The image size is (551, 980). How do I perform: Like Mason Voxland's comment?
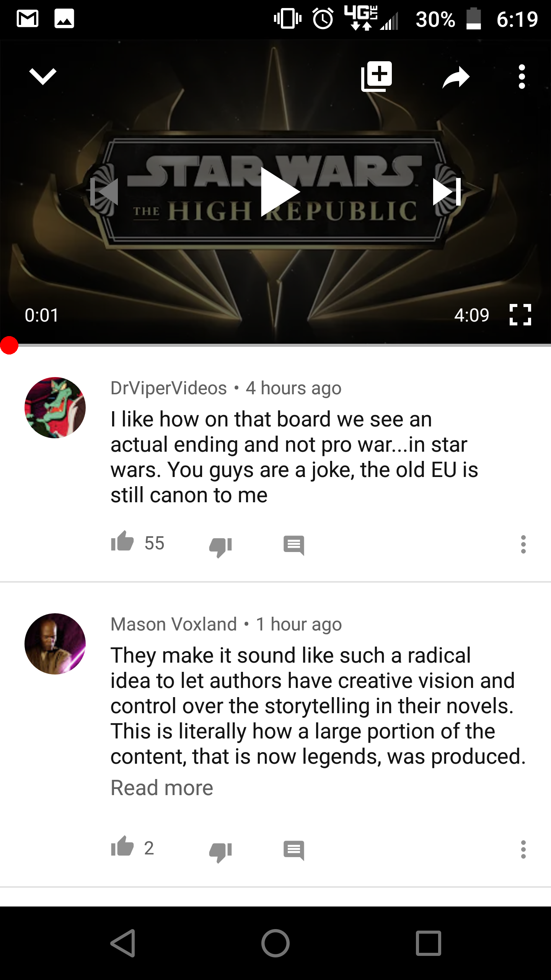click(x=122, y=846)
